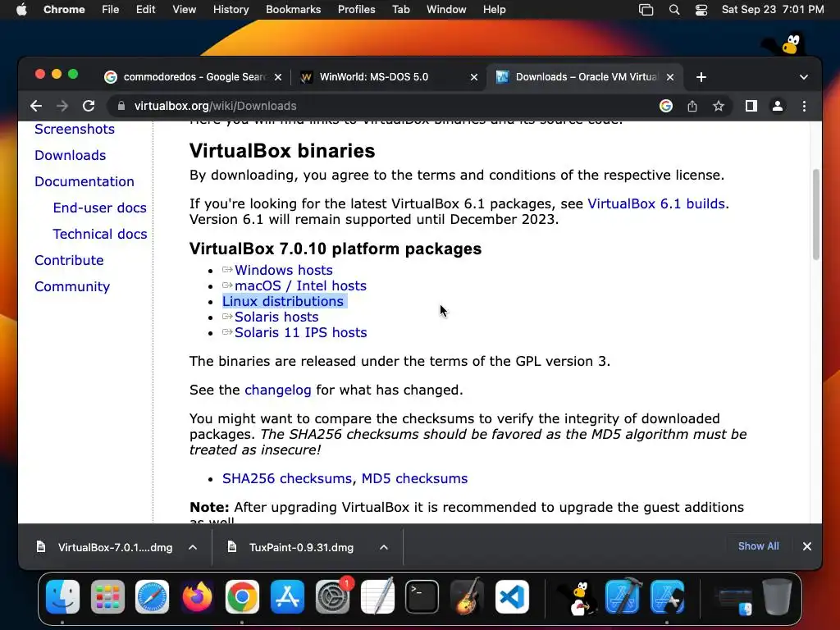Download Solaris 11 IPS hosts package
This screenshot has height=630, width=840.
coord(300,332)
